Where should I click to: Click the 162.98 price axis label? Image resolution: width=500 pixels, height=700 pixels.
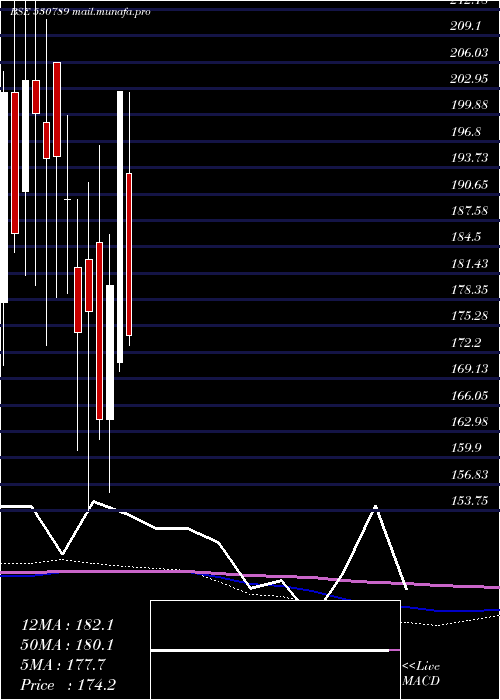[x=470, y=421]
